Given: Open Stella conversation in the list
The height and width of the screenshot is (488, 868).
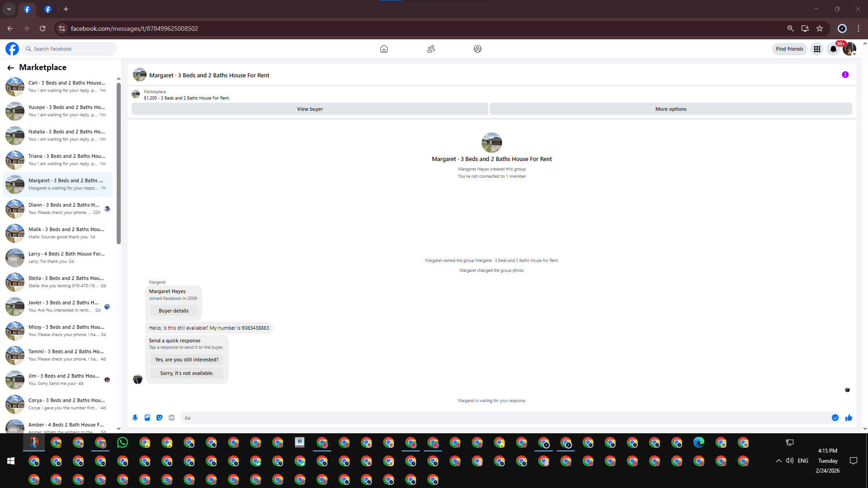Looking at the screenshot, I should tap(57, 282).
